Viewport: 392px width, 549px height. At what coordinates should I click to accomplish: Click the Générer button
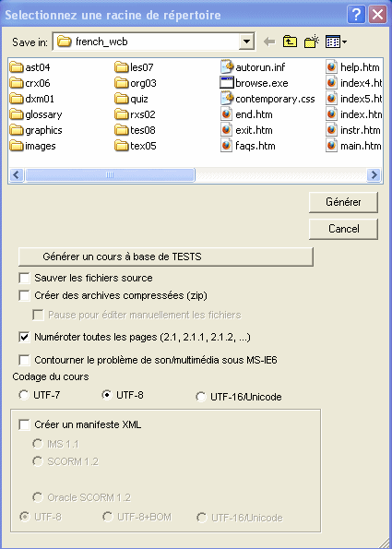point(343,202)
